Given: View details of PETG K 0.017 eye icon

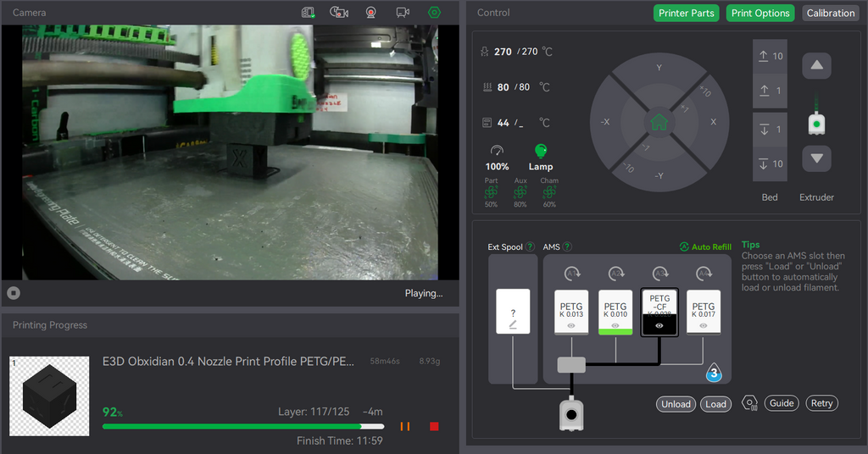Looking at the screenshot, I should tap(704, 326).
